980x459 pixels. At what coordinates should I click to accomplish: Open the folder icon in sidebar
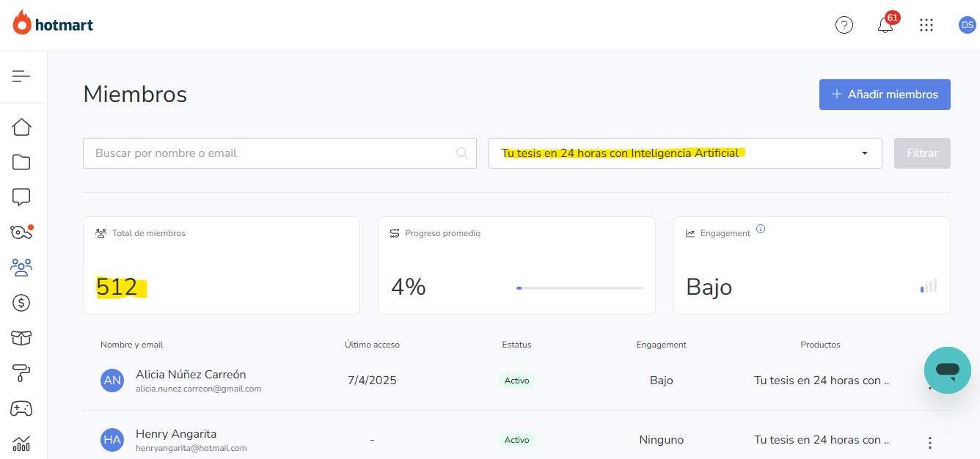coord(21,162)
